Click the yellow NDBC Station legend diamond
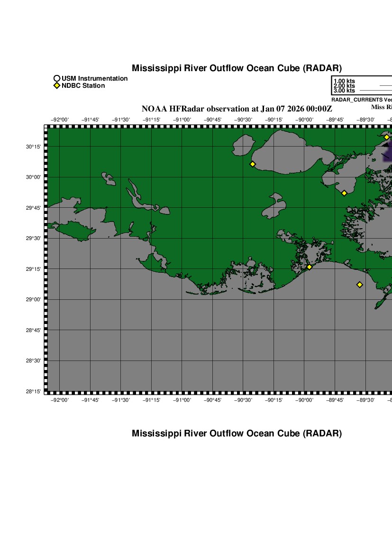 [57, 86]
